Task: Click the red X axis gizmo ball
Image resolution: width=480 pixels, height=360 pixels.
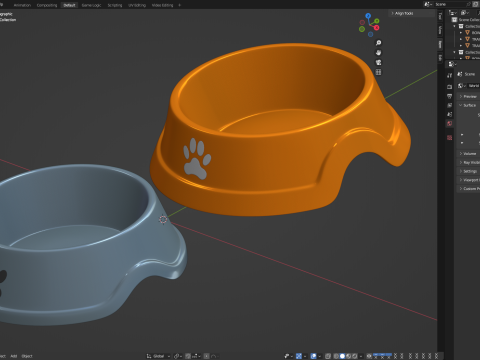Action: click(x=377, y=28)
